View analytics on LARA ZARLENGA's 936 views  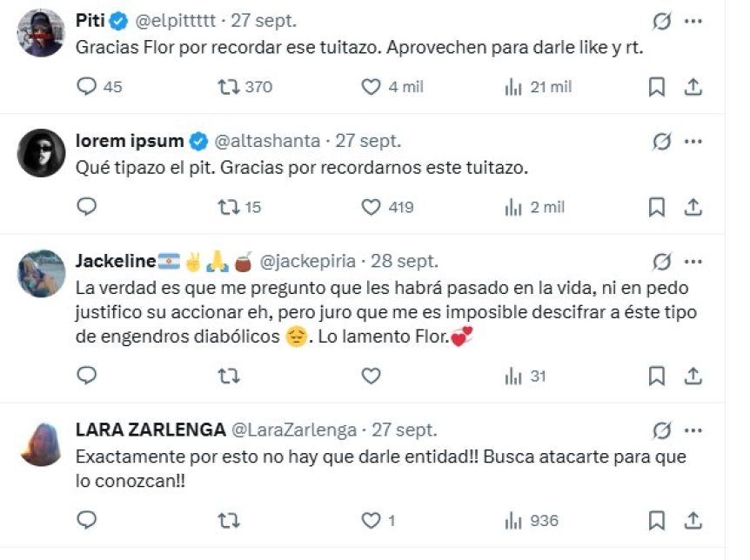pos(513,520)
